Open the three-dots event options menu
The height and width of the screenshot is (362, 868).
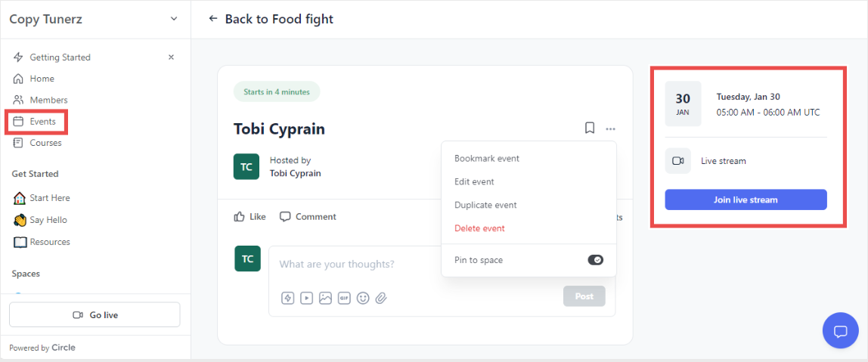coord(611,129)
